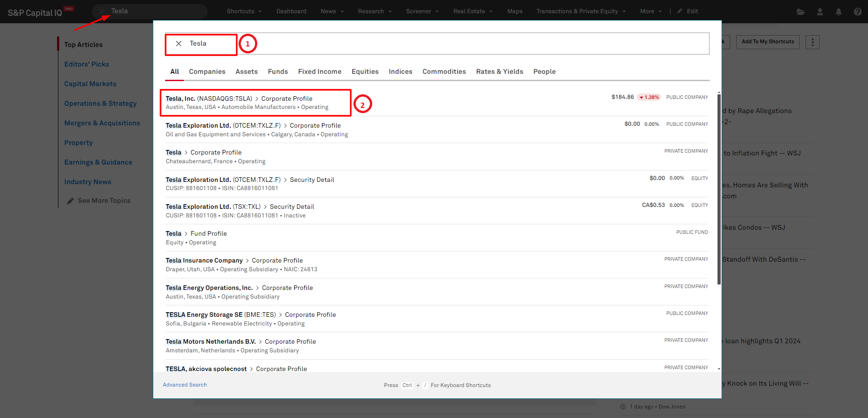Open the help question mark icon
868x418 pixels.
[x=858, y=11]
